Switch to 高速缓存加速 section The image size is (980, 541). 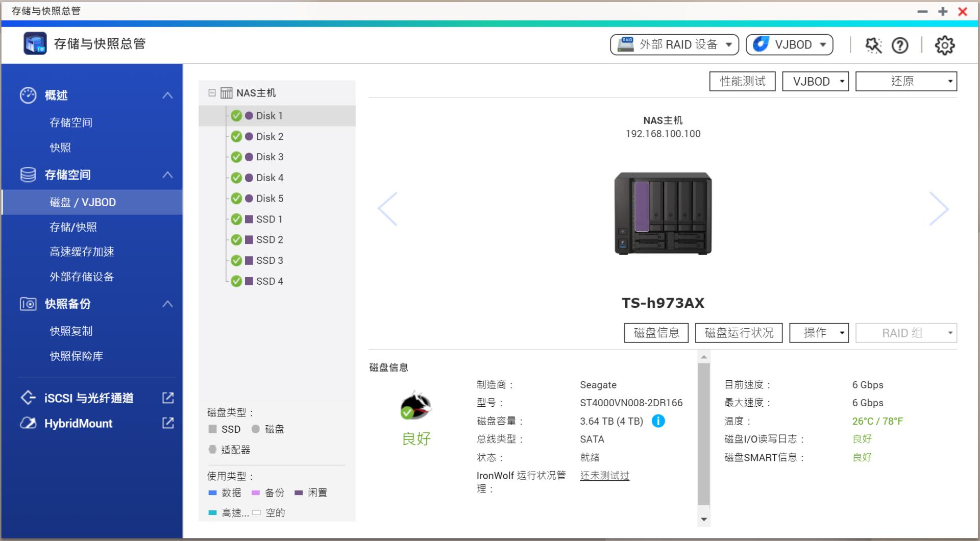[x=82, y=252]
